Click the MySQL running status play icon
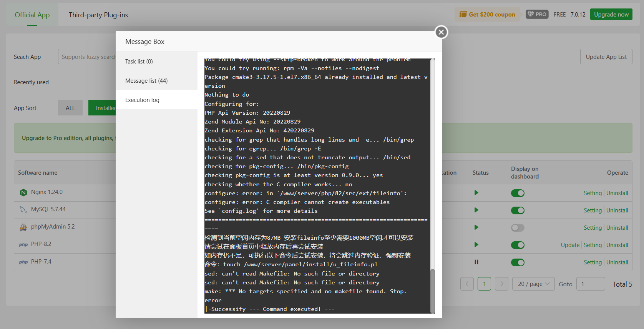644x329 pixels. [x=476, y=210]
